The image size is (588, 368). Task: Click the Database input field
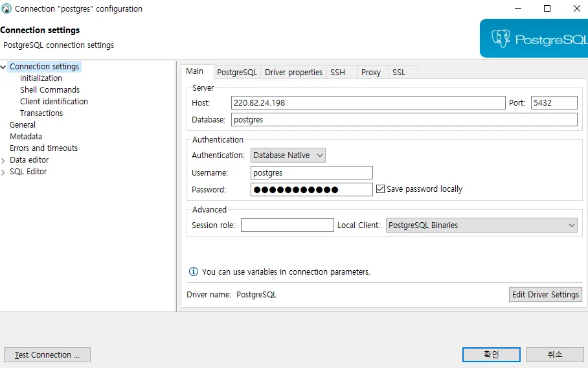tap(404, 120)
